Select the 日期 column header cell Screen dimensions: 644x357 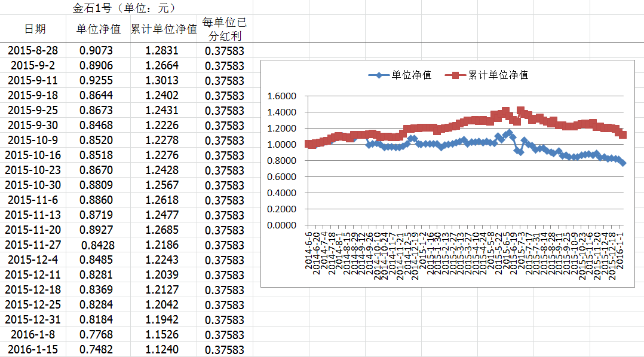coord(35,29)
